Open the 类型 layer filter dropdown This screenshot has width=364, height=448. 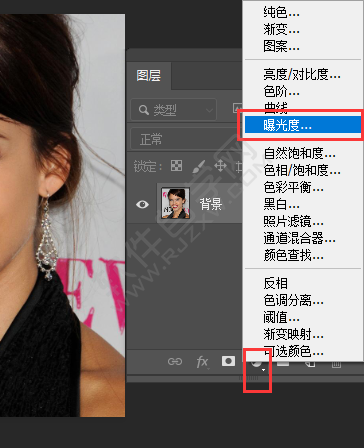173,109
